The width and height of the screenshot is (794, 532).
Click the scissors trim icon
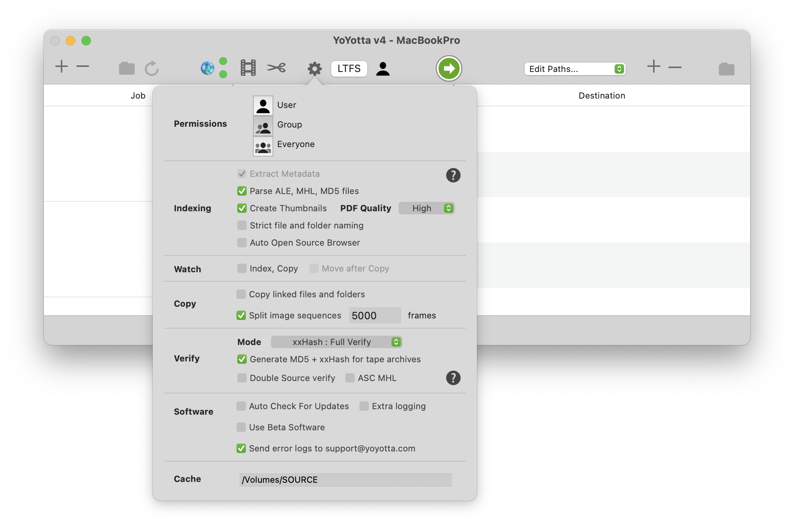tap(276, 68)
